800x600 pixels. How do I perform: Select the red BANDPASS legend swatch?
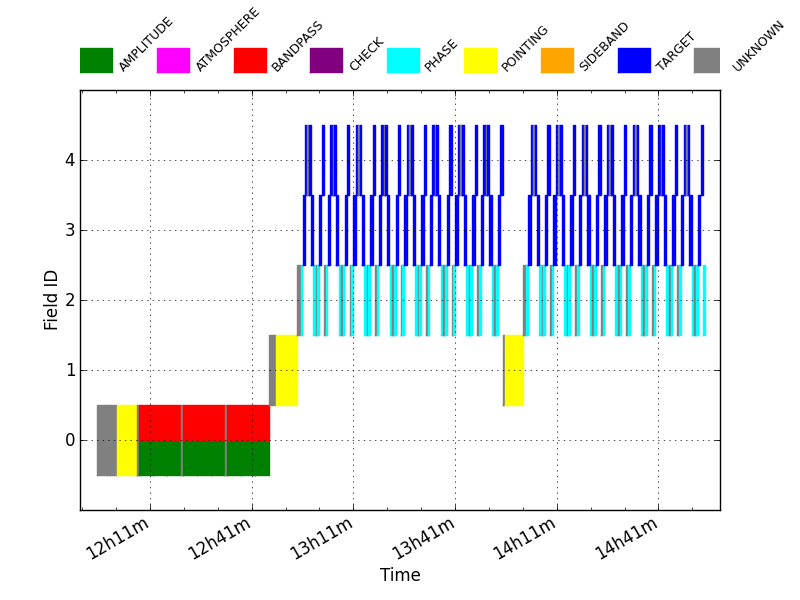(x=250, y=60)
